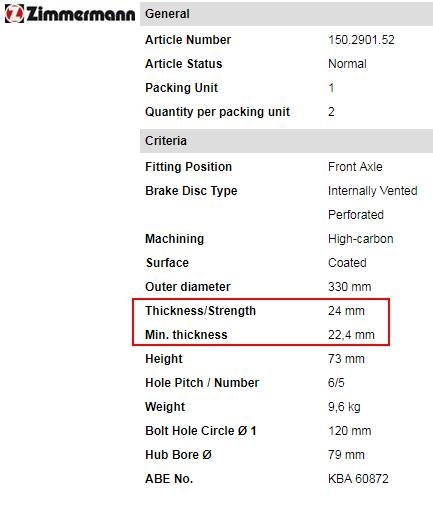Click the Article Status value Normal
Image resolution: width=433 pixels, height=506 pixels.
pyautogui.click(x=347, y=64)
